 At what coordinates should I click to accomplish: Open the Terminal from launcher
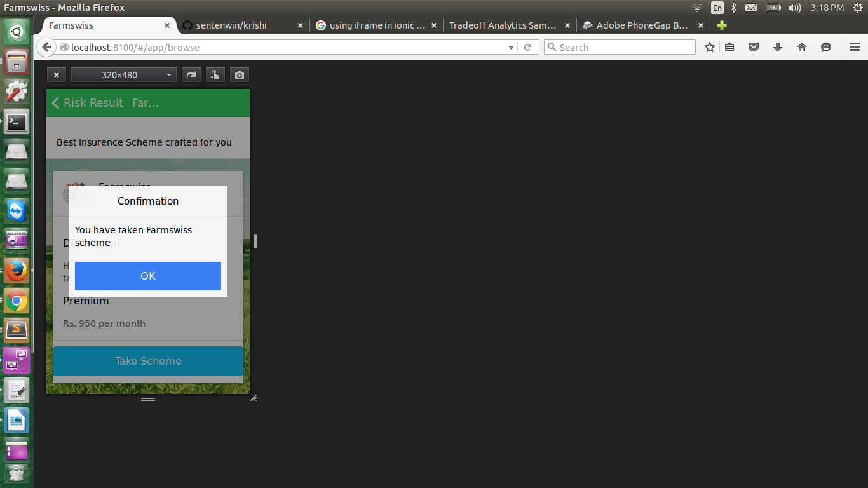[x=17, y=121]
